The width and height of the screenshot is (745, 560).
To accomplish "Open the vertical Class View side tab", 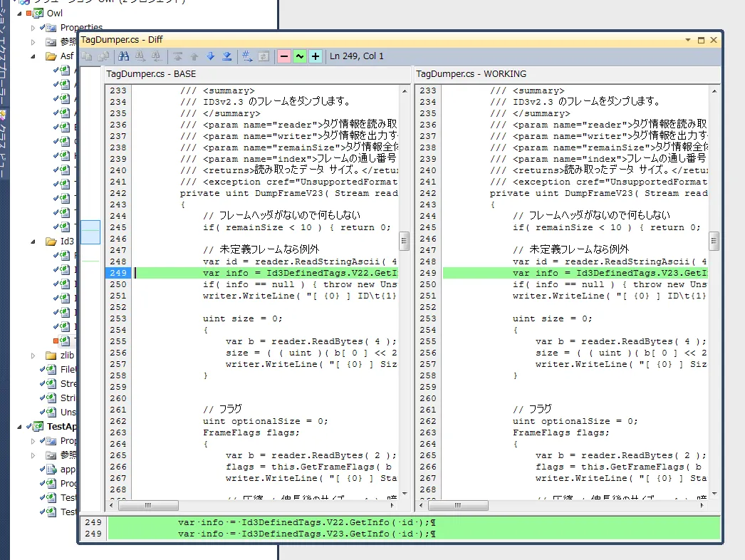I will pos(4,135).
